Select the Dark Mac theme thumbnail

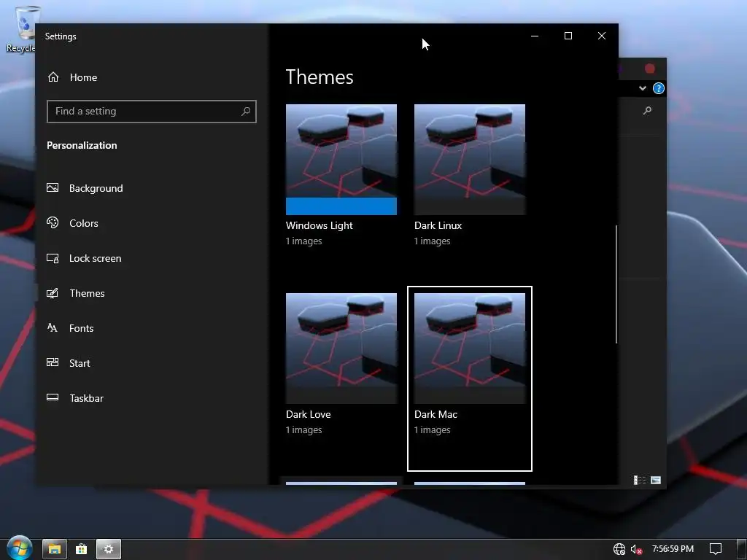[x=470, y=348]
